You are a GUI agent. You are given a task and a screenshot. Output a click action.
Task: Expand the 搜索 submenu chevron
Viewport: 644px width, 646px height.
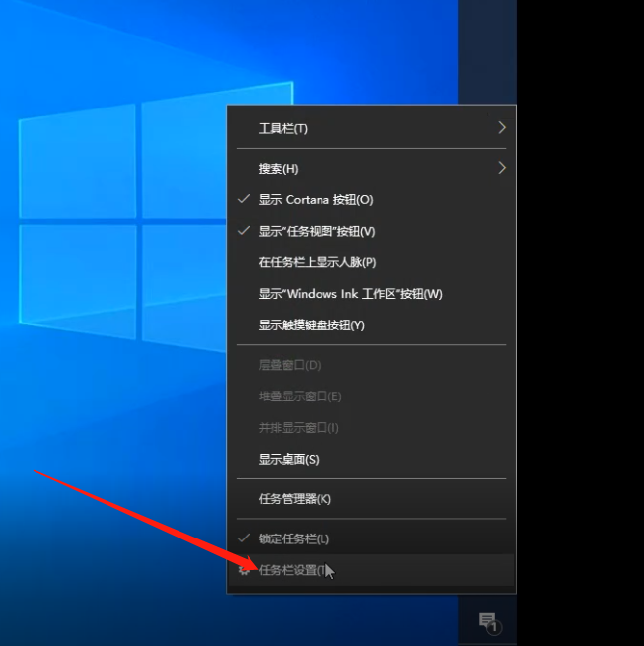501,168
